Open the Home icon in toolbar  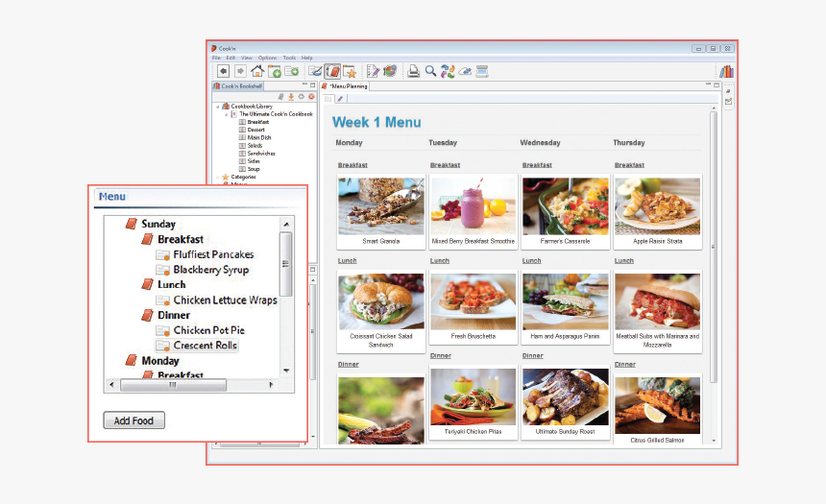(257, 71)
